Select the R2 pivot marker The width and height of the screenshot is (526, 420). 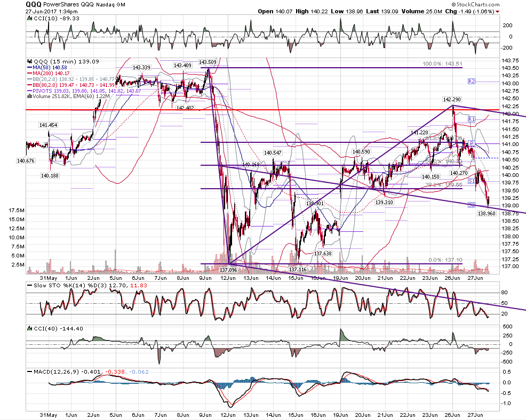pos(472,82)
